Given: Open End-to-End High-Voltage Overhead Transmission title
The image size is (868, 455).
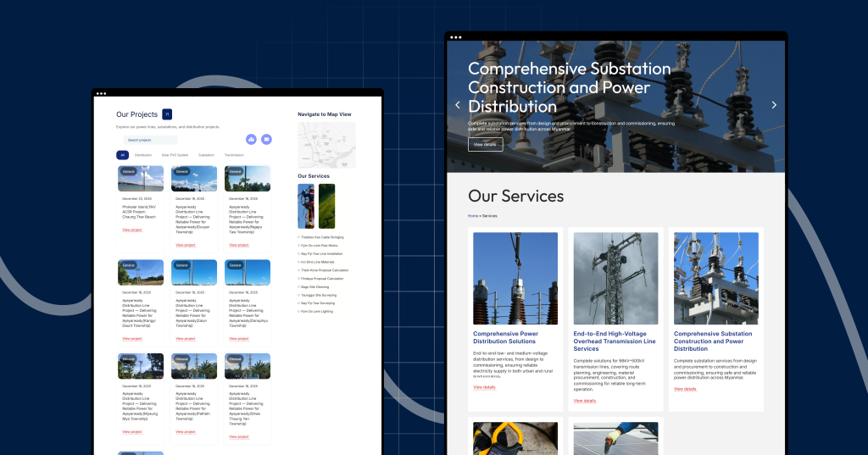Looking at the screenshot, I should 615,341.
